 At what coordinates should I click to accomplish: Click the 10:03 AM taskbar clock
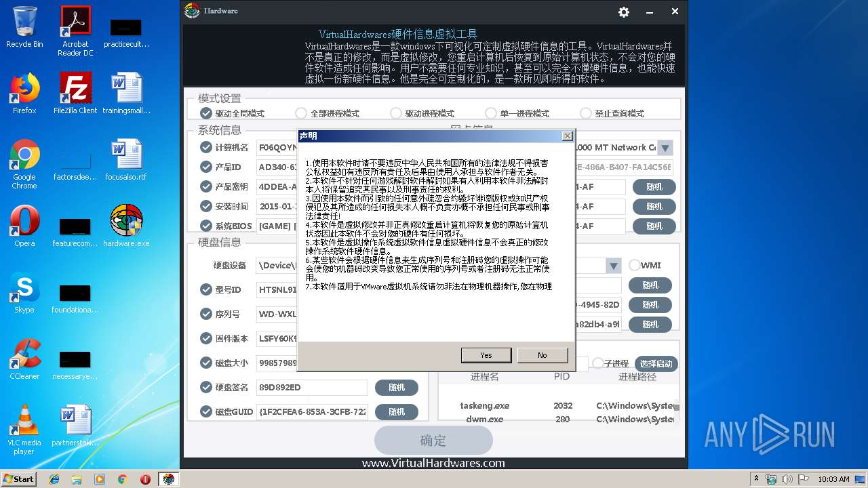click(x=833, y=479)
